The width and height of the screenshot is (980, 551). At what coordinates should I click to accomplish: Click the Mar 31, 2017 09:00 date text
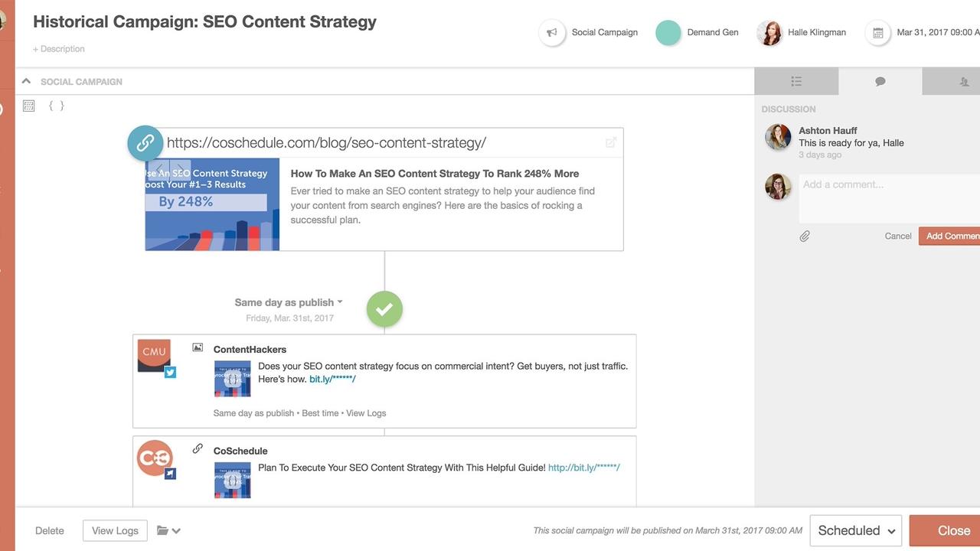pyautogui.click(x=938, y=33)
